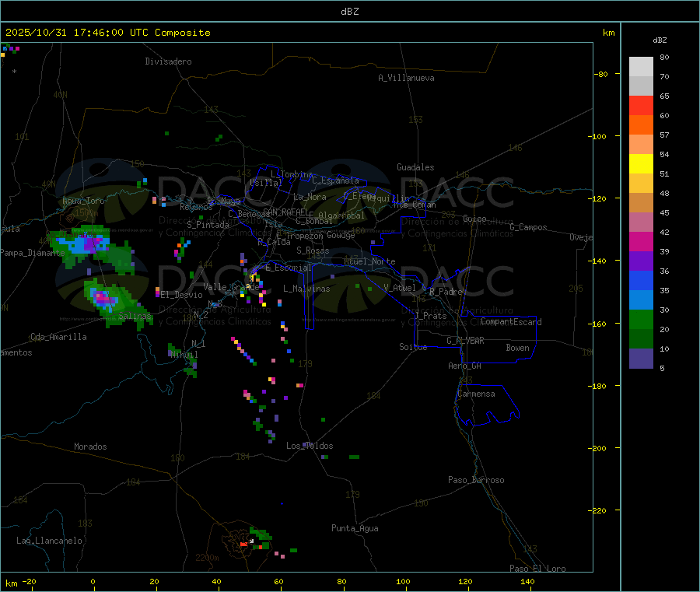Click the 65-60 dBZ red legend swatch

641,105
